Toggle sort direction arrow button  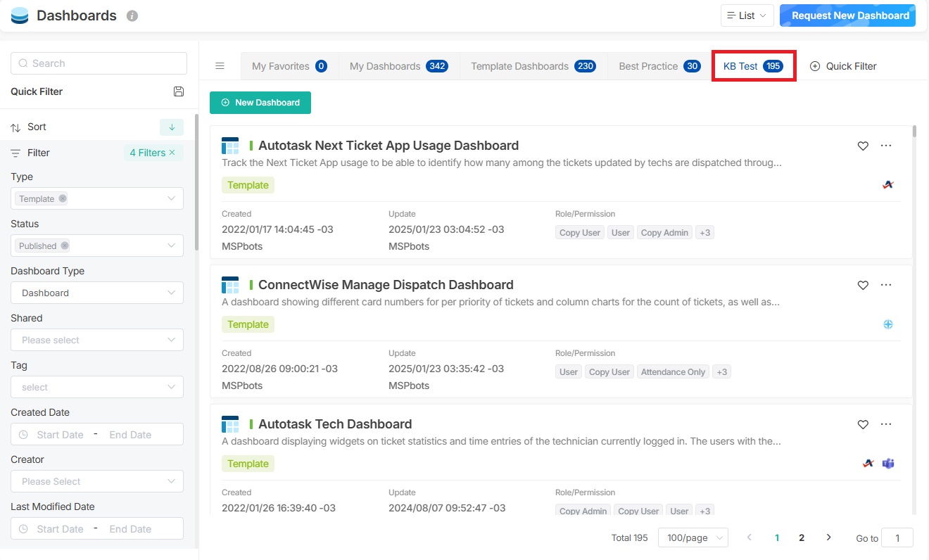[x=172, y=127]
